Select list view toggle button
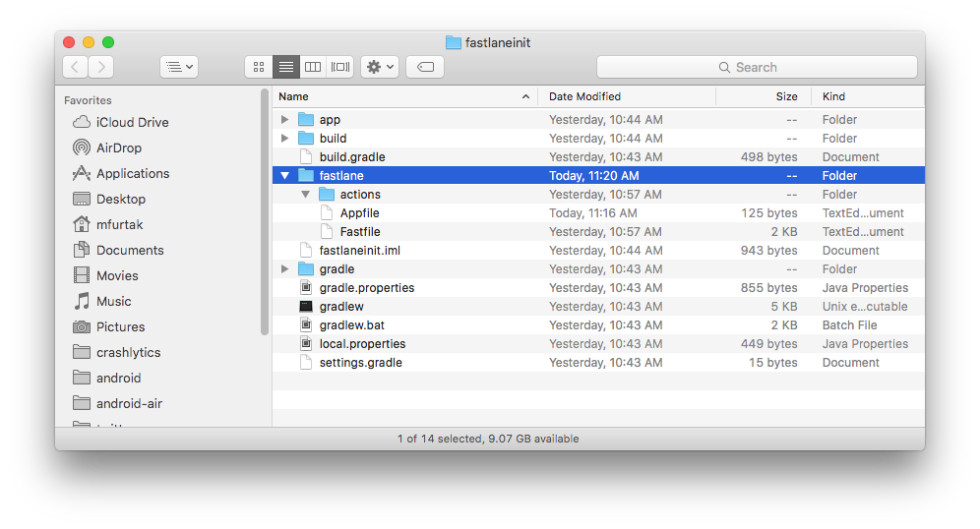Screen dimensions: 980x529 click(x=286, y=67)
